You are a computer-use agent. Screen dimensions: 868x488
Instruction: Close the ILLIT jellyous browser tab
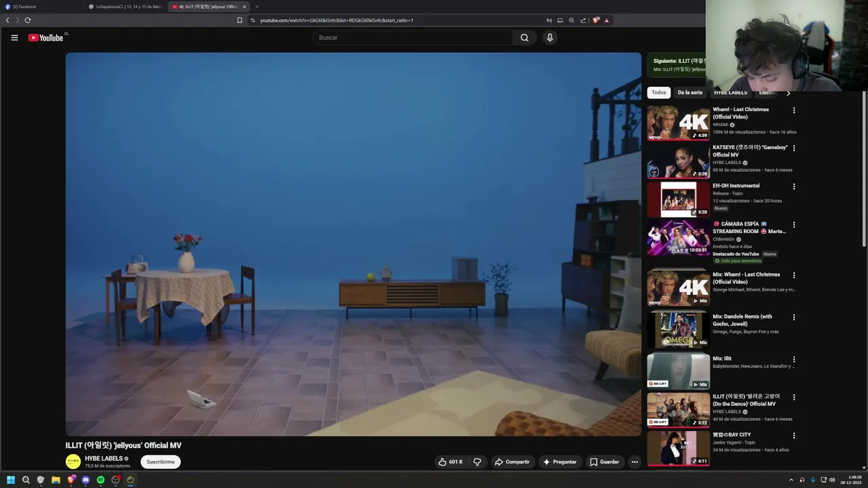pyautogui.click(x=244, y=7)
